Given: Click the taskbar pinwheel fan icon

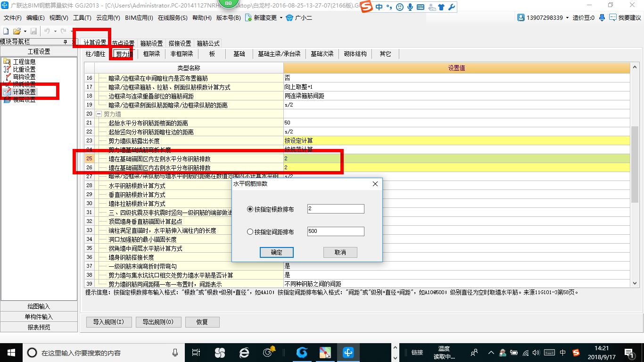Looking at the screenshot, I should tap(220, 352).
